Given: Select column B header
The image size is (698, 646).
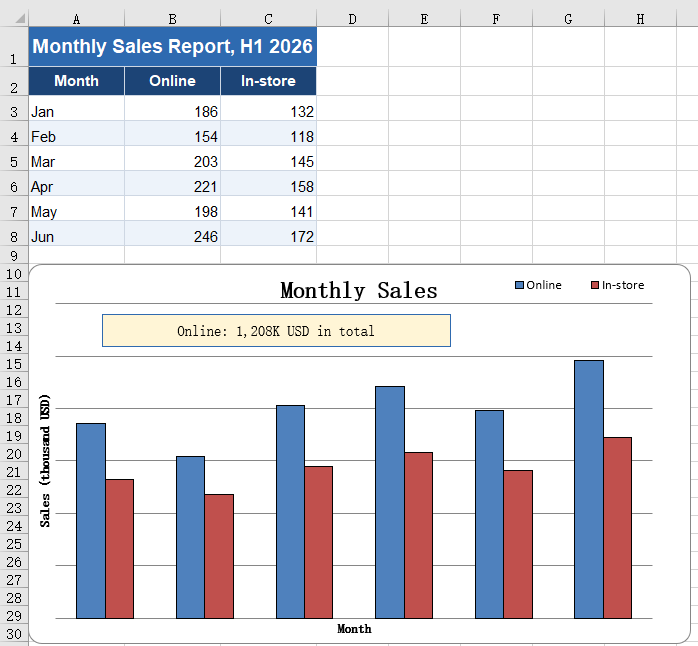Looking at the screenshot, I should [173, 19].
